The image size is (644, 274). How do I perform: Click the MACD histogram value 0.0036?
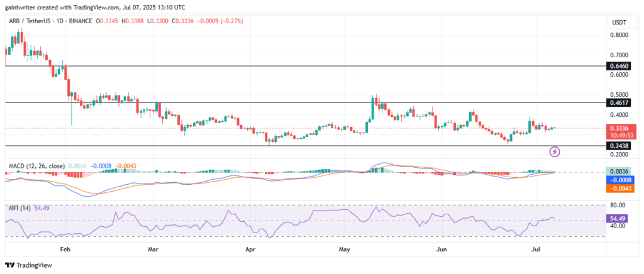tap(77, 166)
